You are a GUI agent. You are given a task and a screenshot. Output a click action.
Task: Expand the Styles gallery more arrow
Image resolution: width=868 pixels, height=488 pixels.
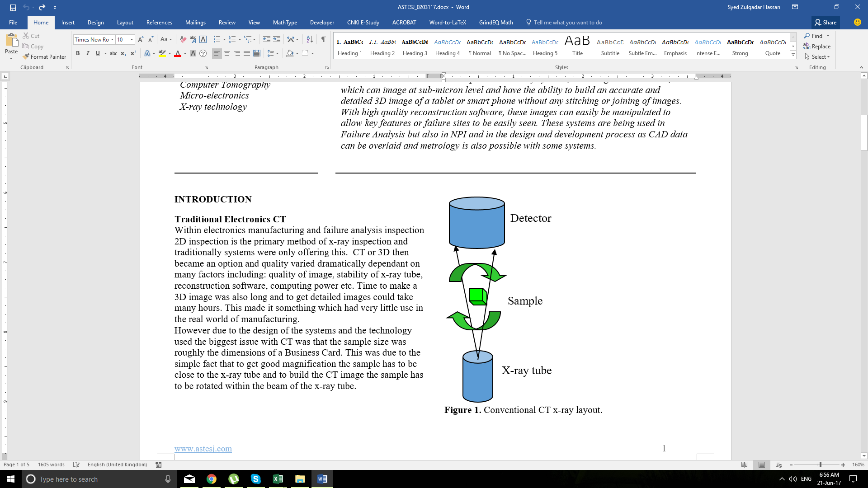coord(793,55)
